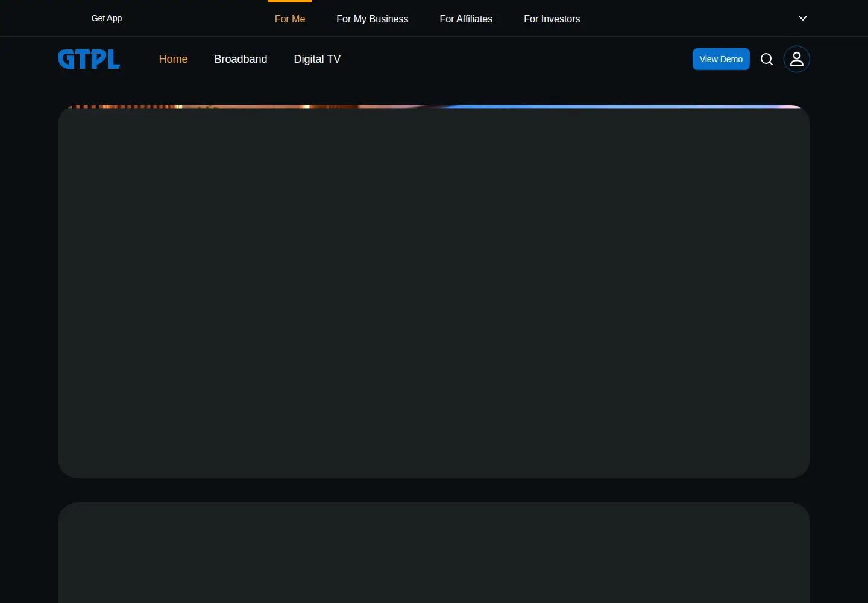Viewport: 868px width, 603px height.
Task: Select the For Me tab
Action: (x=290, y=19)
